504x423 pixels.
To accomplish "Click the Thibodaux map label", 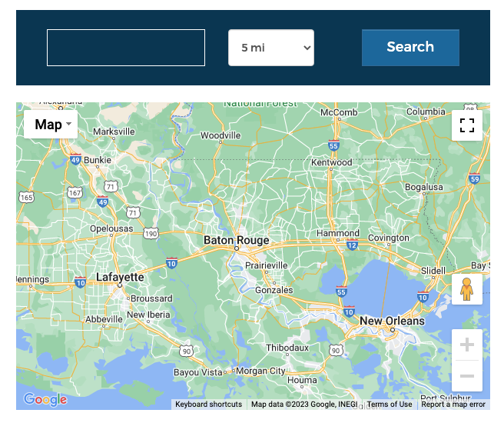I will point(287,348).
